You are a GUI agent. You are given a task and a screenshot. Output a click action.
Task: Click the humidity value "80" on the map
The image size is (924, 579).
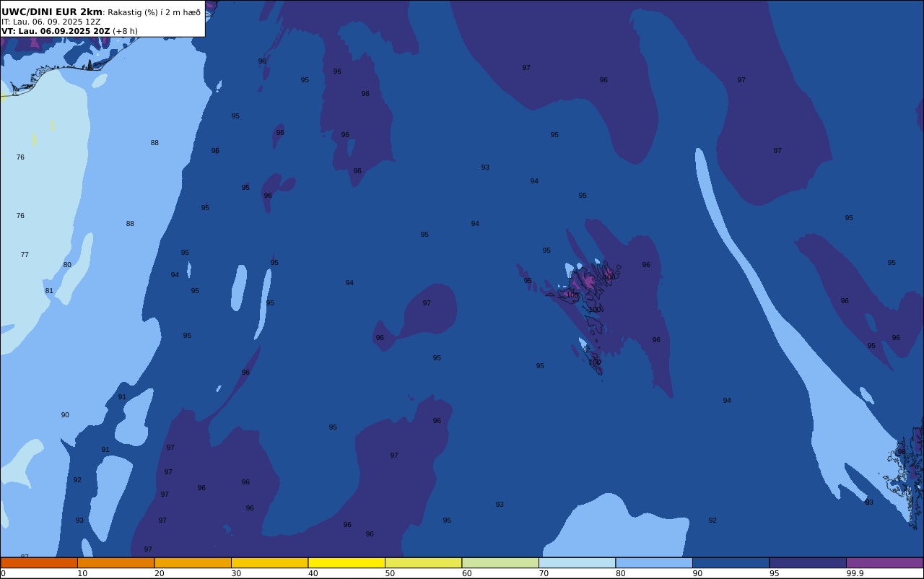(67, 265)
